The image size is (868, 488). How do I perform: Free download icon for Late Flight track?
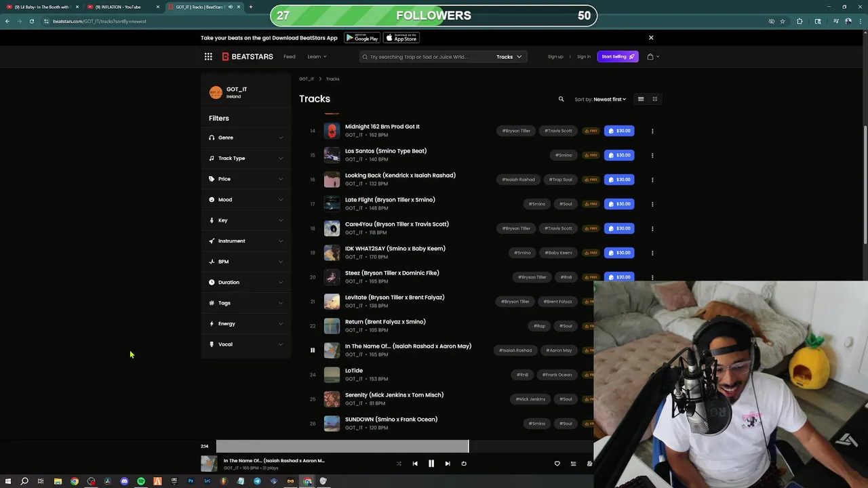(591, 204)
